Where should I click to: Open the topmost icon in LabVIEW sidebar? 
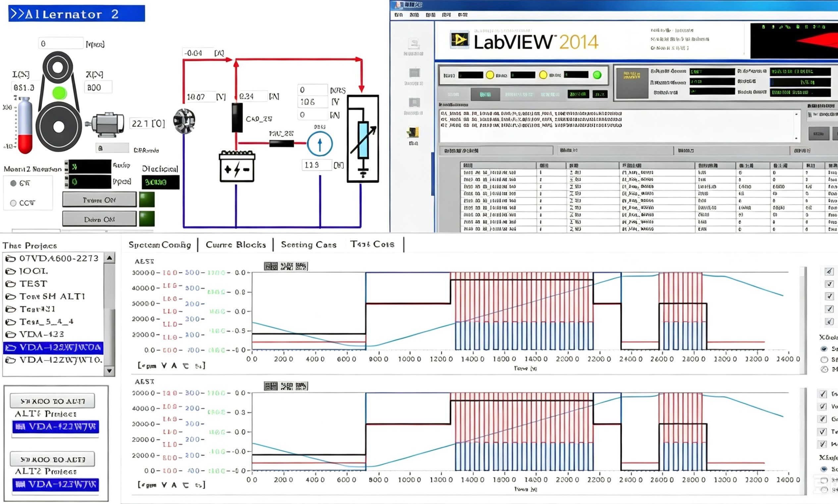pos(414,44)
